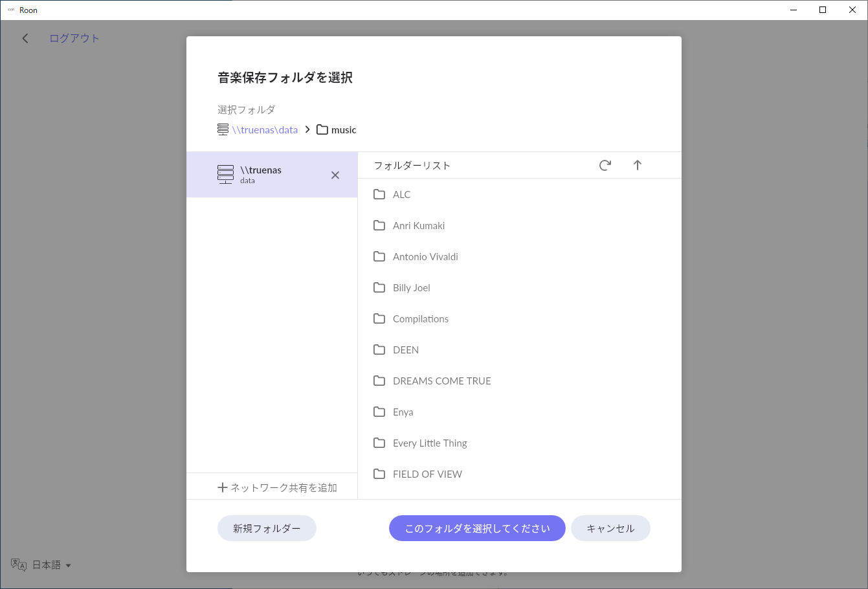Click folder icon next to DREAMS COME TRUE

(379, 381)
